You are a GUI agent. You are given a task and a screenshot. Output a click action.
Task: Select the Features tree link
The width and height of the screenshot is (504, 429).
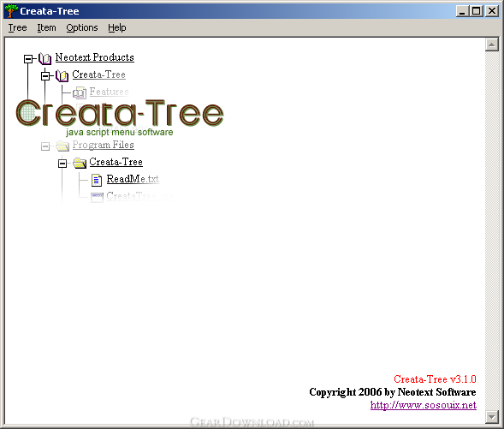tap(110, 92)
